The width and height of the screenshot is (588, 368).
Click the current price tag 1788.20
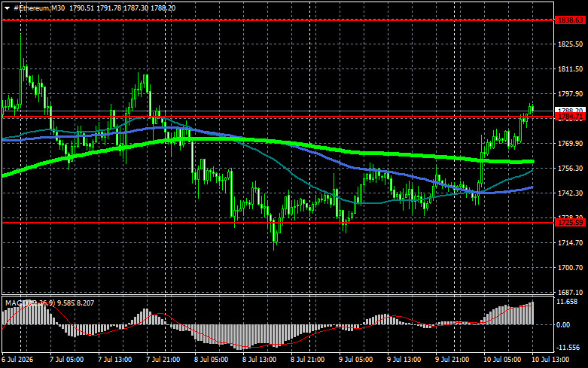click(x=571, y=110)
